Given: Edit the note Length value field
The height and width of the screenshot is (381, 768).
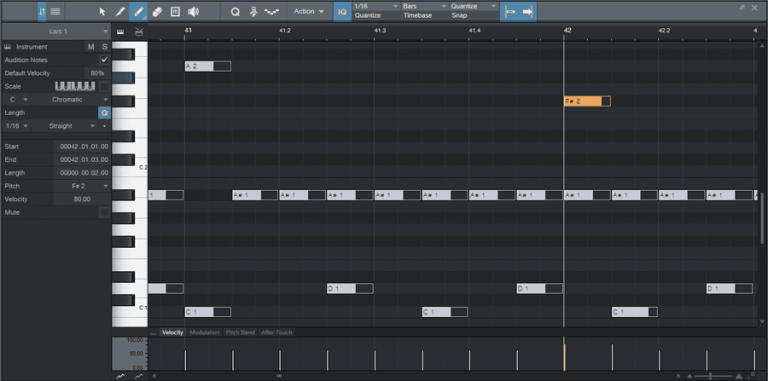Looking at the screenshot, I should point(82,173).
